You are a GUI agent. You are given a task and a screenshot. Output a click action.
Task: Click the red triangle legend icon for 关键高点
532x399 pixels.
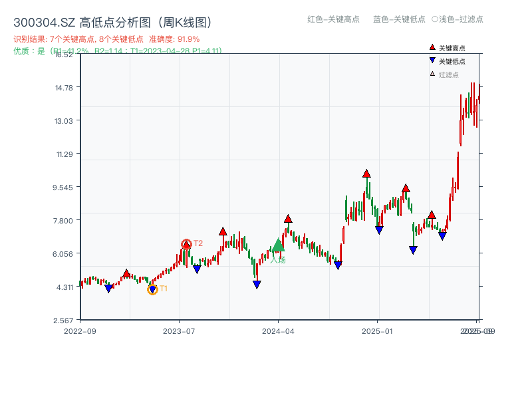click(x=432, y=47)
